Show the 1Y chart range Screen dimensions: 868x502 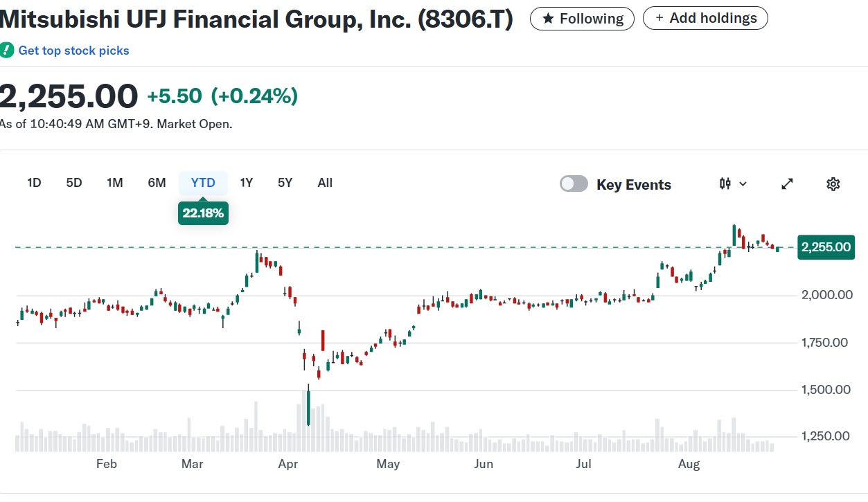pyautogui.click(x=247, y=183)
